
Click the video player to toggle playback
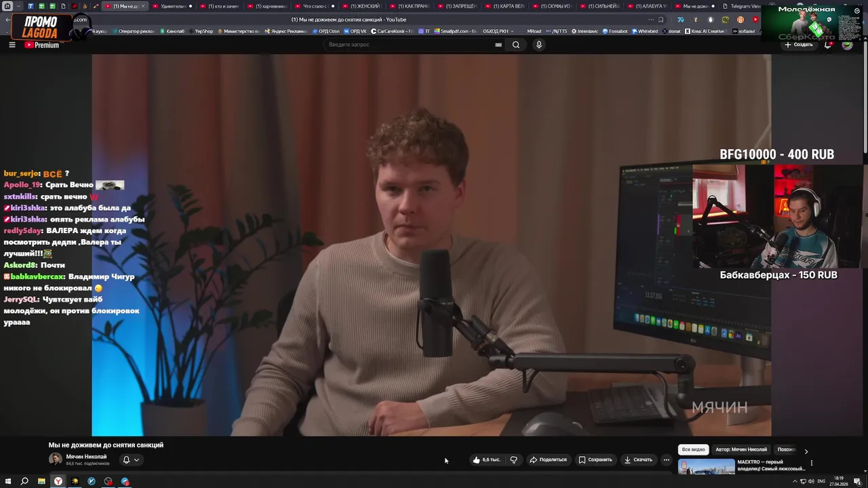tap(431, 245)
